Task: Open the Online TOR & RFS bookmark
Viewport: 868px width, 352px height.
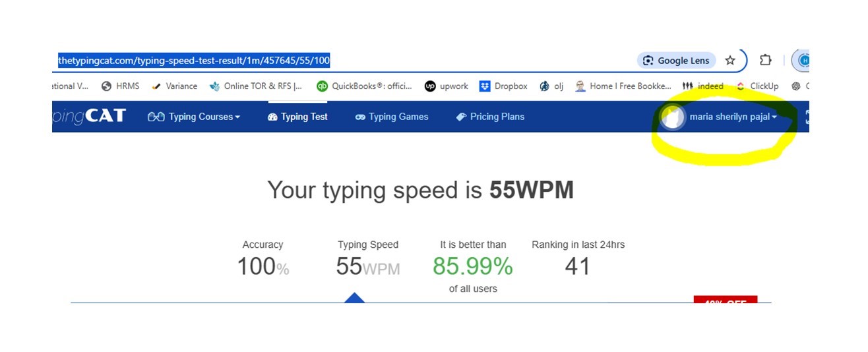Action: coord(256,86)
